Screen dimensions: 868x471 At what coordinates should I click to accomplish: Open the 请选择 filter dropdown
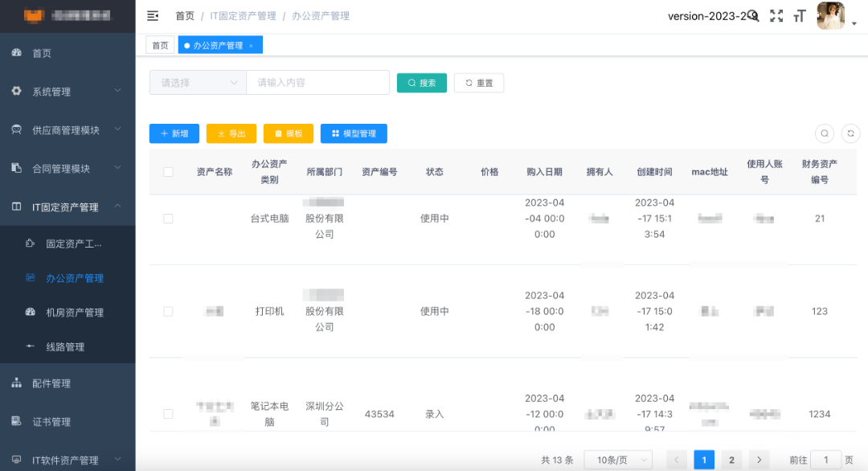pyautogui.click(x=197, y=82)
